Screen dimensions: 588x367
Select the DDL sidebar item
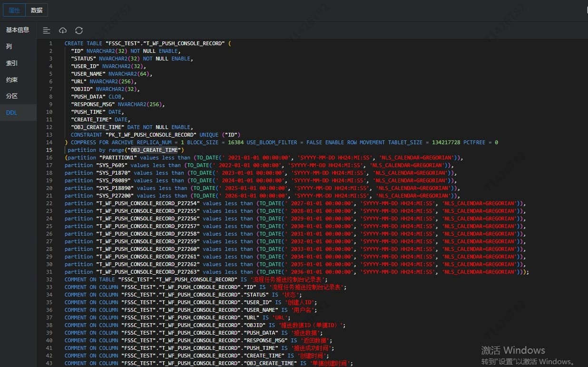click(x=11, y=113)
